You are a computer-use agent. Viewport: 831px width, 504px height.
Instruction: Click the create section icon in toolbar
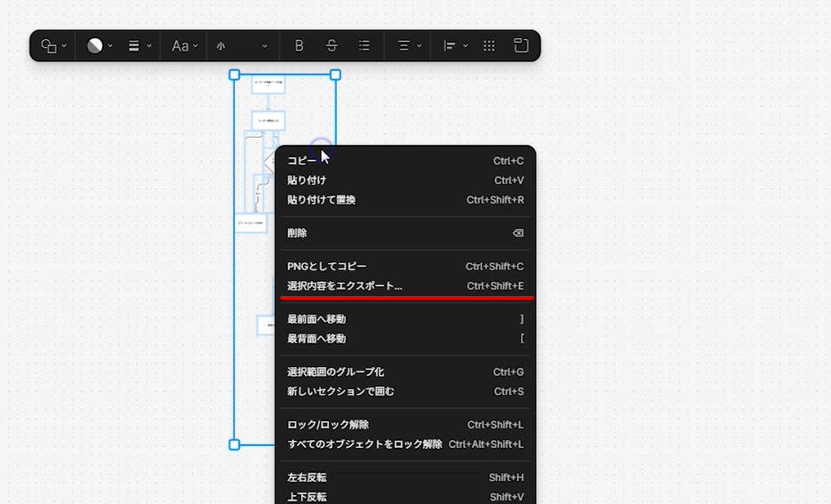[x=522, y=46]
